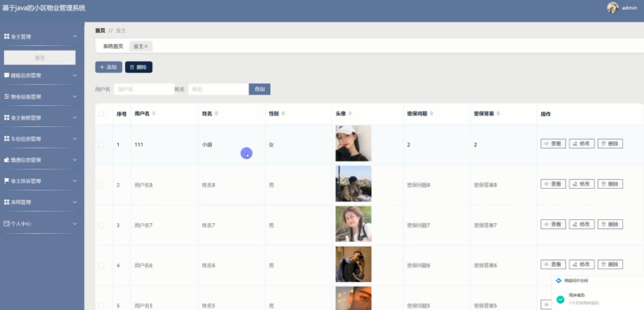The width and height of the screenshot is (644, 310).
Task: Click the admin avatar icon
Action: point(613,8)
